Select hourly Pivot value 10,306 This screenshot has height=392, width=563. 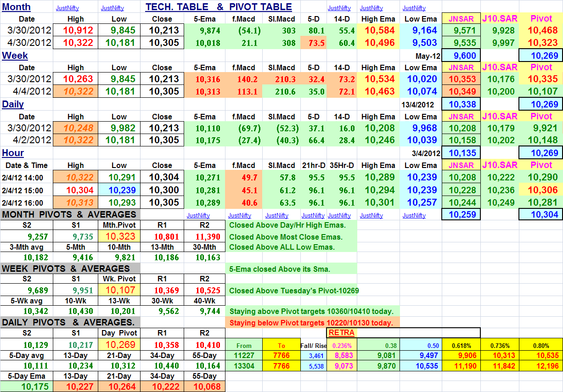tap(541, 190)
